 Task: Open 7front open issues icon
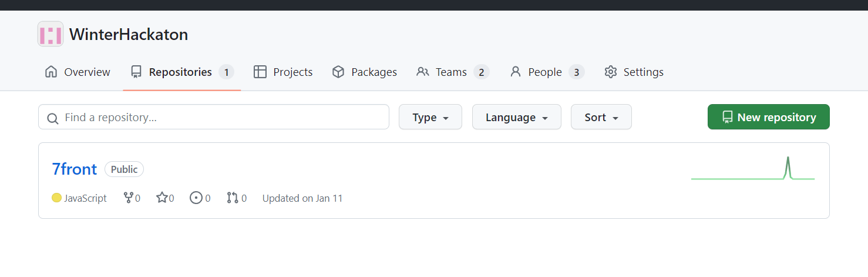pos(196,198)
